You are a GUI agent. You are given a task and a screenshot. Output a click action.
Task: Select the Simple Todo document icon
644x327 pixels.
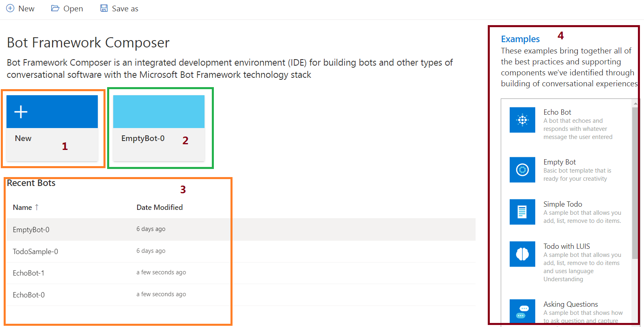(522, 212)
